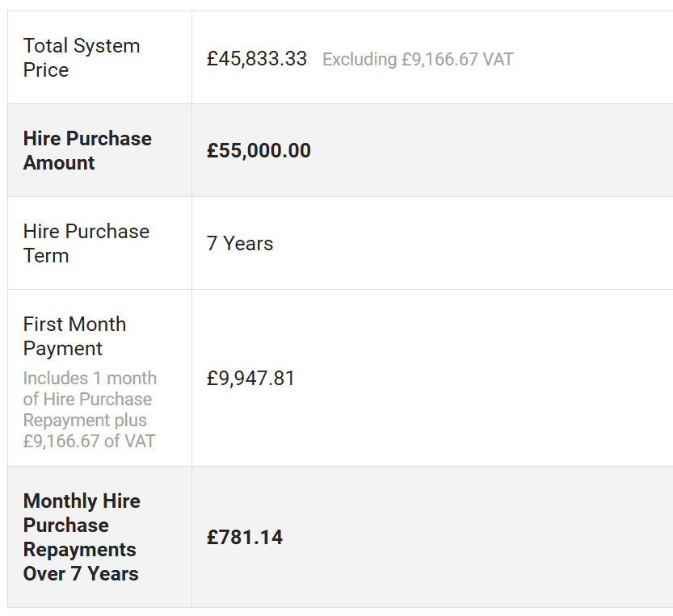Click the bold word "Amount"
Screen dimensions: 673x616
click(59, 163)
